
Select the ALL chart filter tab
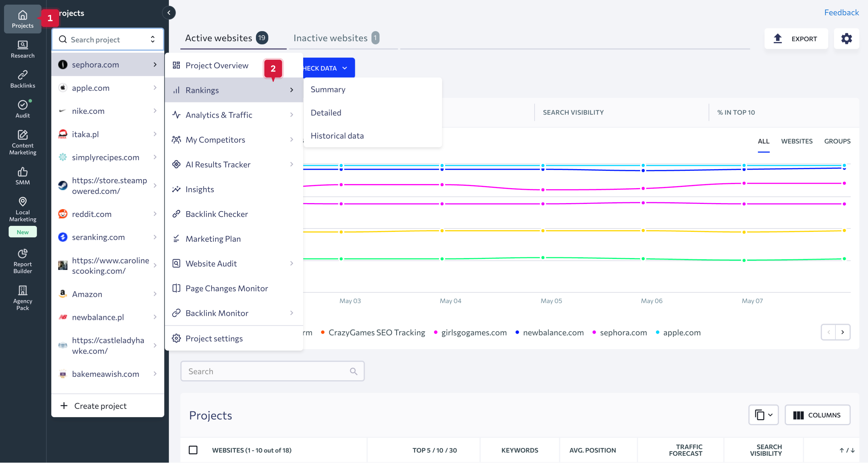coord(763,141)
